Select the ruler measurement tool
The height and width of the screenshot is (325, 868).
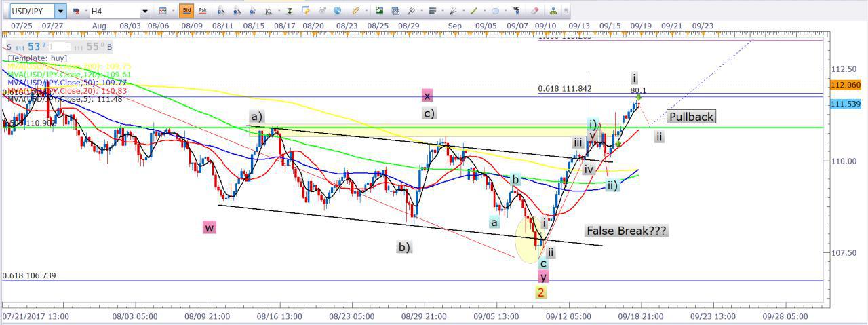click(x=356, y=11)
